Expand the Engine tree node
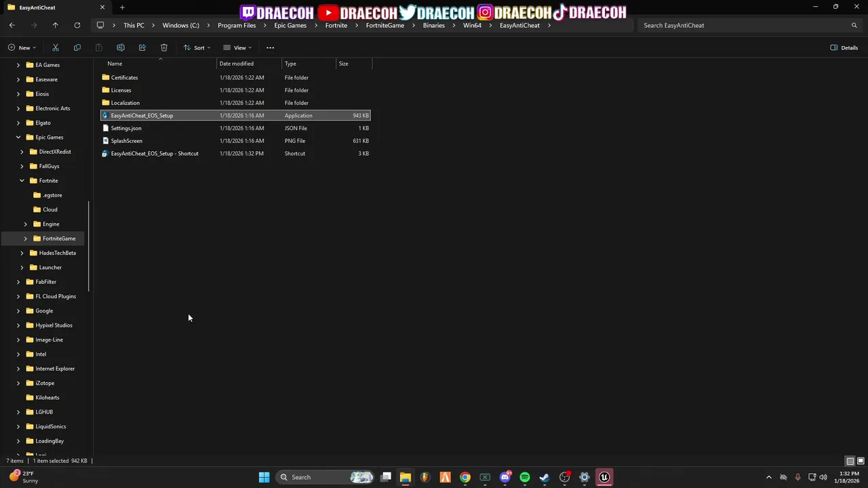 26,224
